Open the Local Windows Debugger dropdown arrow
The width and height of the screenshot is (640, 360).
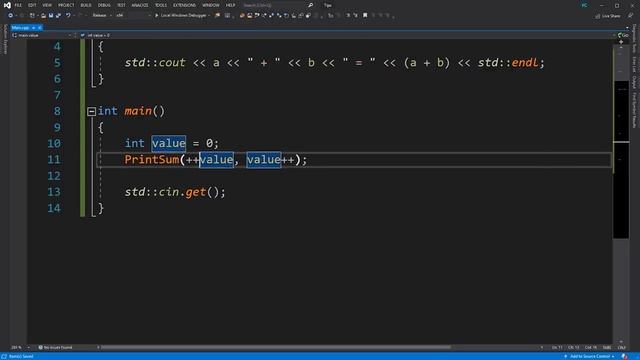pos(209,16)
